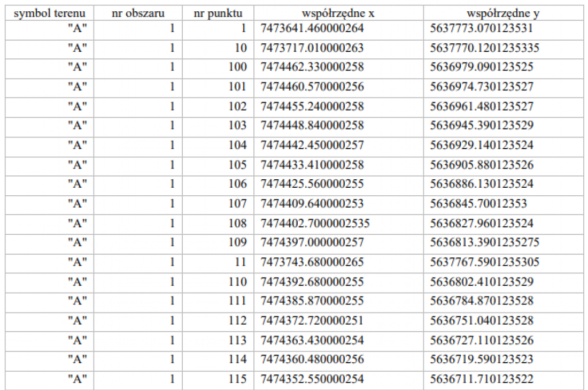Select x value 7473641.460000264
The width and height of the screenshot is (588, 390).
(x=312, y=28)
